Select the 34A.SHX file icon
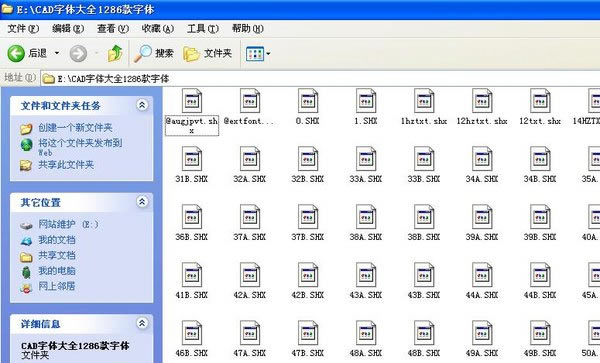 point(482,159)
